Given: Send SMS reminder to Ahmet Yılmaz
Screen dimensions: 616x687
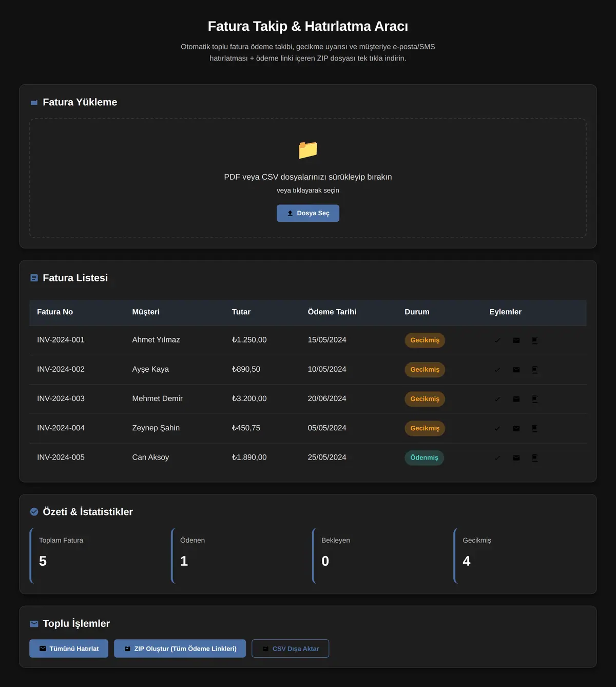Looking at the screenshot, I should tap(535, 340).
